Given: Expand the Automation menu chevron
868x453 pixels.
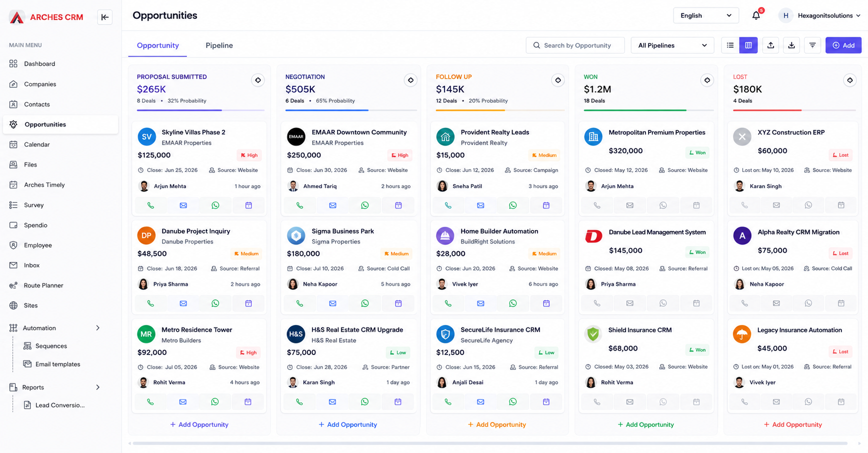Looking at the screenshot, I should [98, 328].
